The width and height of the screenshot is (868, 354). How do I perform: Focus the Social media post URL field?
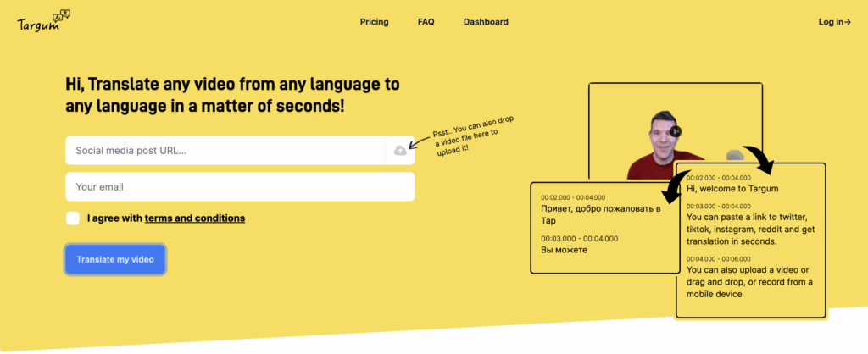(x=225, y=151)
